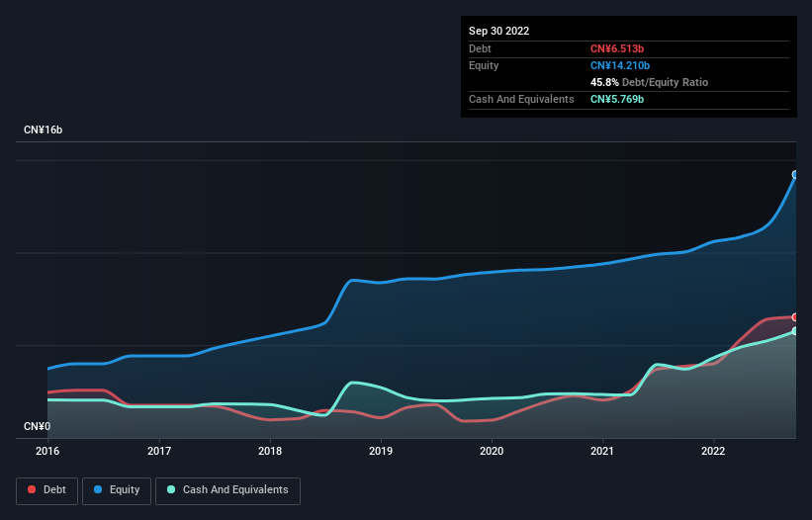812x520 pixels.
Task: Click the CN¥0 y-axis label
Action: (x=38, y=426)
